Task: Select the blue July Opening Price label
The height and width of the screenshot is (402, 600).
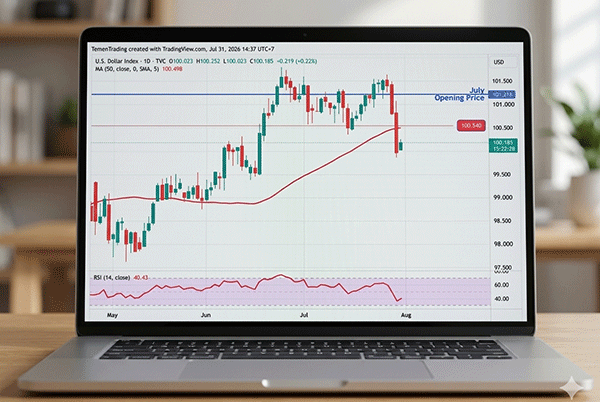Action: point(460,94)
